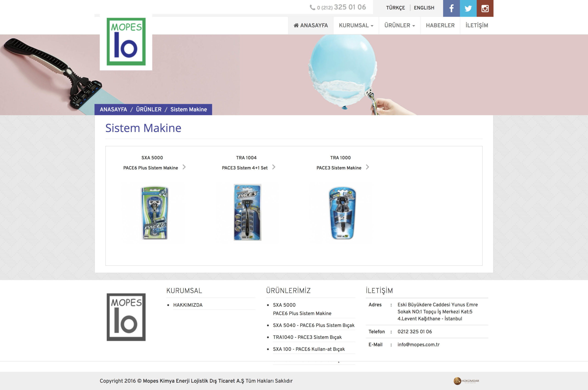The width and height of the screenshot is (588, 390).
Task: Click the Sistem Makine page heading
Action: pyautogui.click(x=143, y=128)
